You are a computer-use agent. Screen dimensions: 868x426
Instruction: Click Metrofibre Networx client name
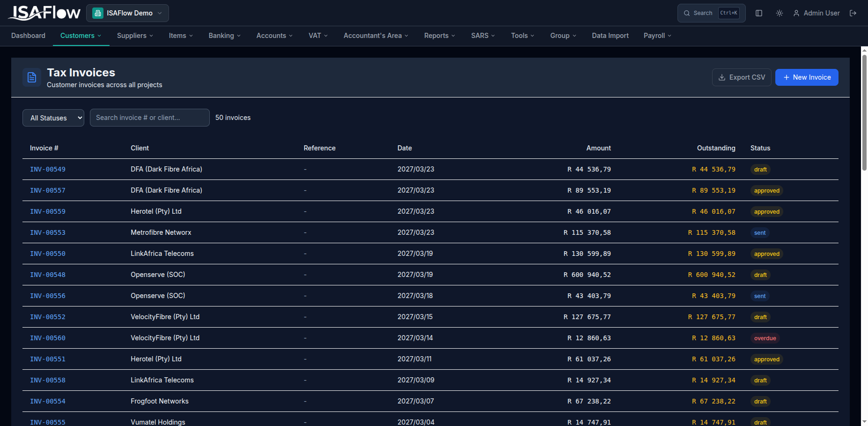click(161, 232)
